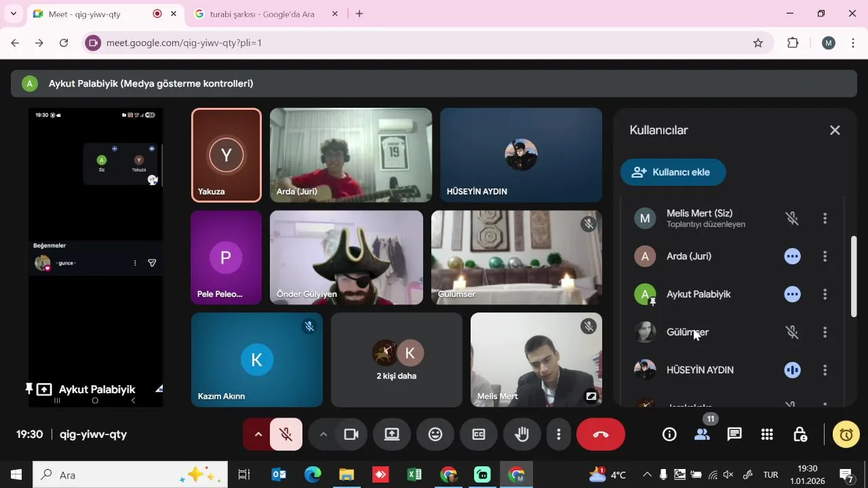Click the yellow timer icon in the call bar
Screen dimensions: 868x488
tap(846, 434)
